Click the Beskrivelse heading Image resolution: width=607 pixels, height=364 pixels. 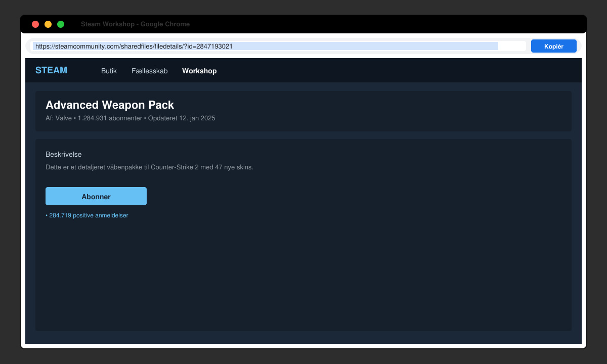click(x=64, y=154)
